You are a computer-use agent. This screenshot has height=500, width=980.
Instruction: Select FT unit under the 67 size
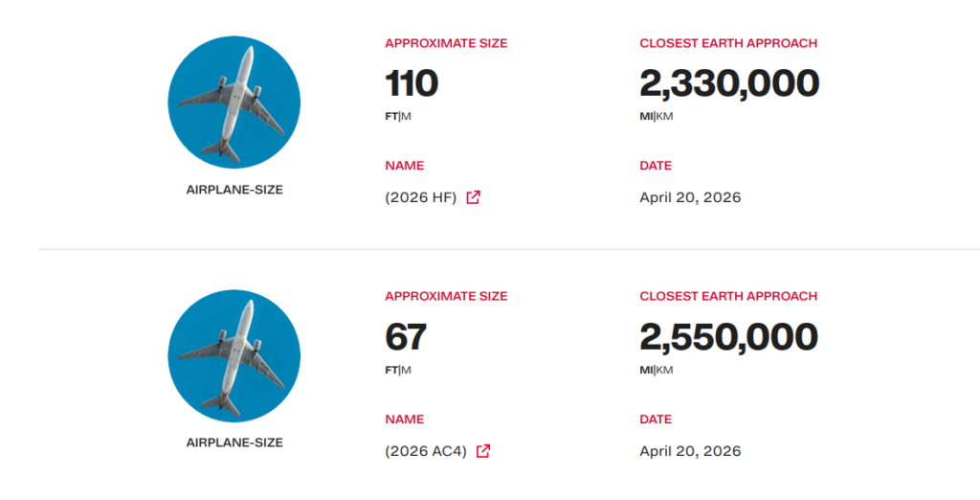391,370
